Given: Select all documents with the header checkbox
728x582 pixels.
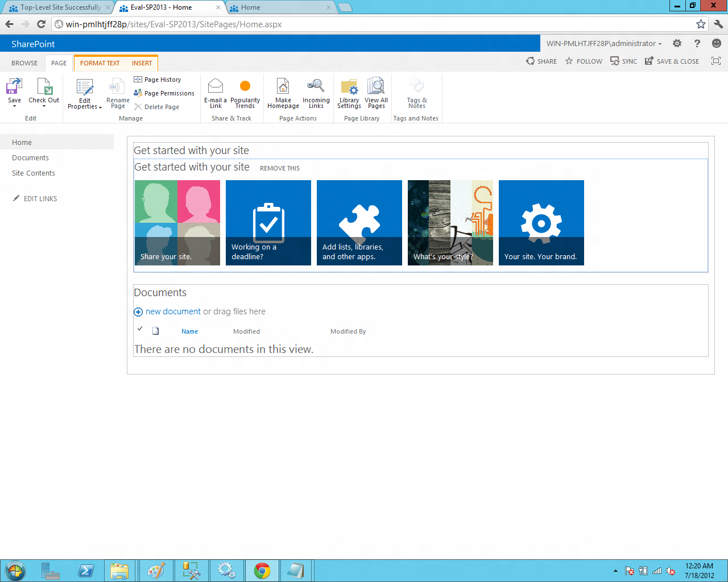Looking at the screenshot, I should coord(139,329).
